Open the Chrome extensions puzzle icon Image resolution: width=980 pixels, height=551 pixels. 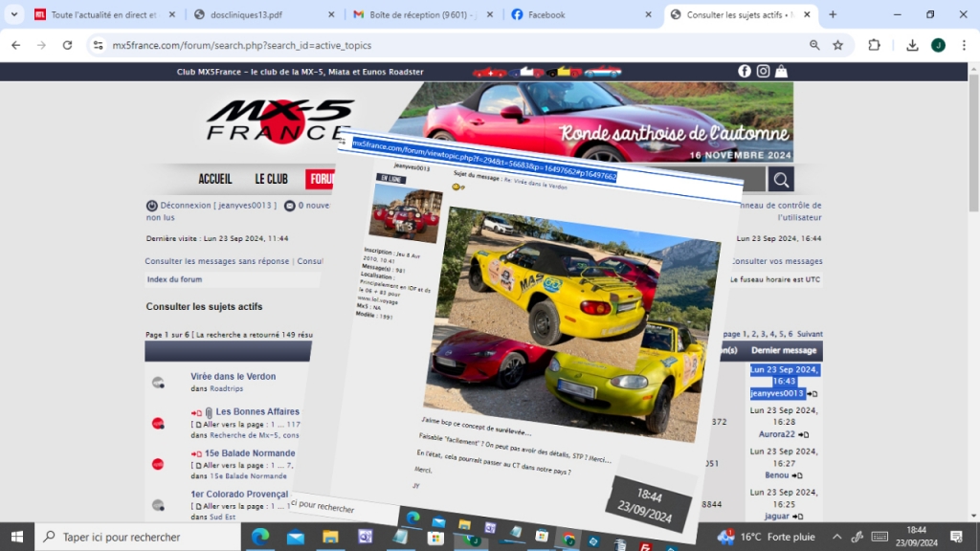click(x=874, y=45)
